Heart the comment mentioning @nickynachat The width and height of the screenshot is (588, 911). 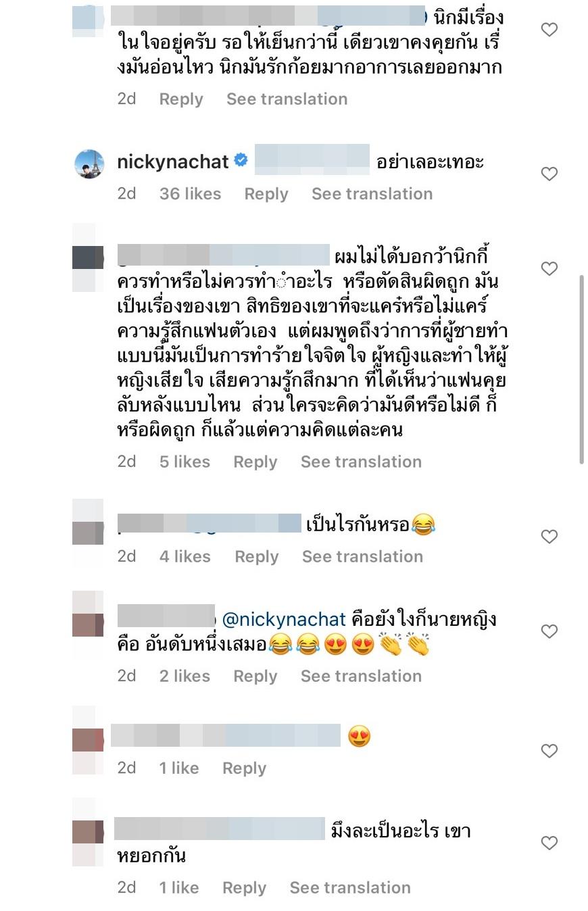coord(549,631)
